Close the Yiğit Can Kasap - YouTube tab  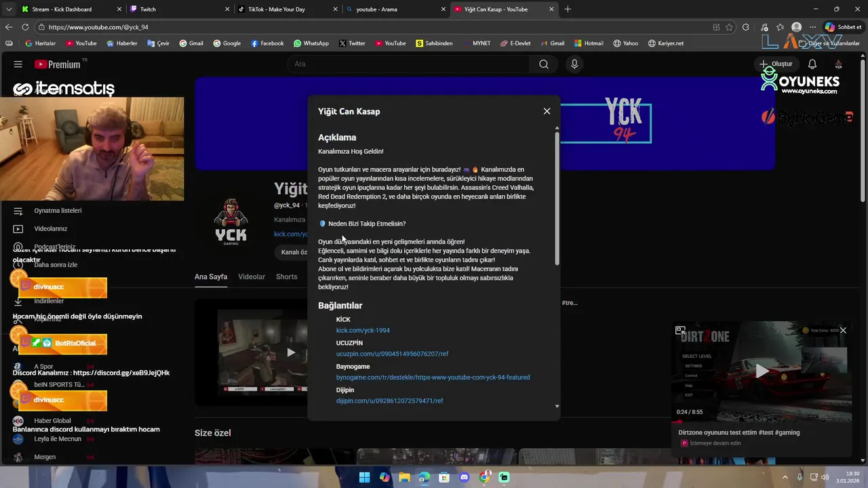tap(551, 9)
